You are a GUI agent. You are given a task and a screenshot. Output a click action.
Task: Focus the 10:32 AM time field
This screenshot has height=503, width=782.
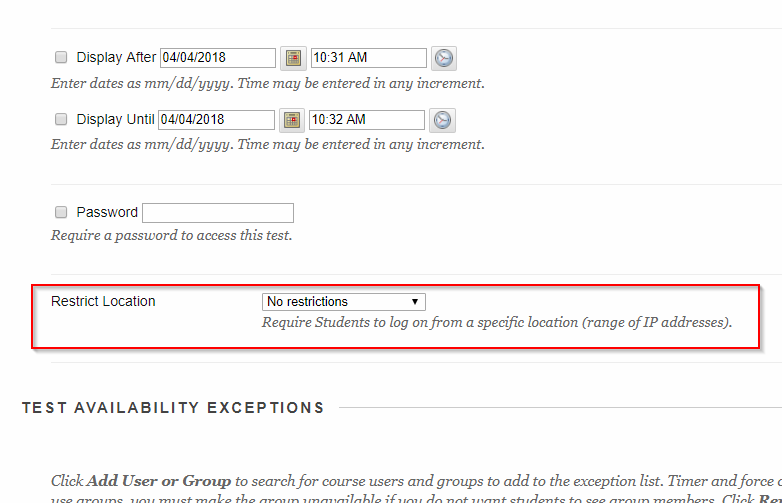point(366,120)
